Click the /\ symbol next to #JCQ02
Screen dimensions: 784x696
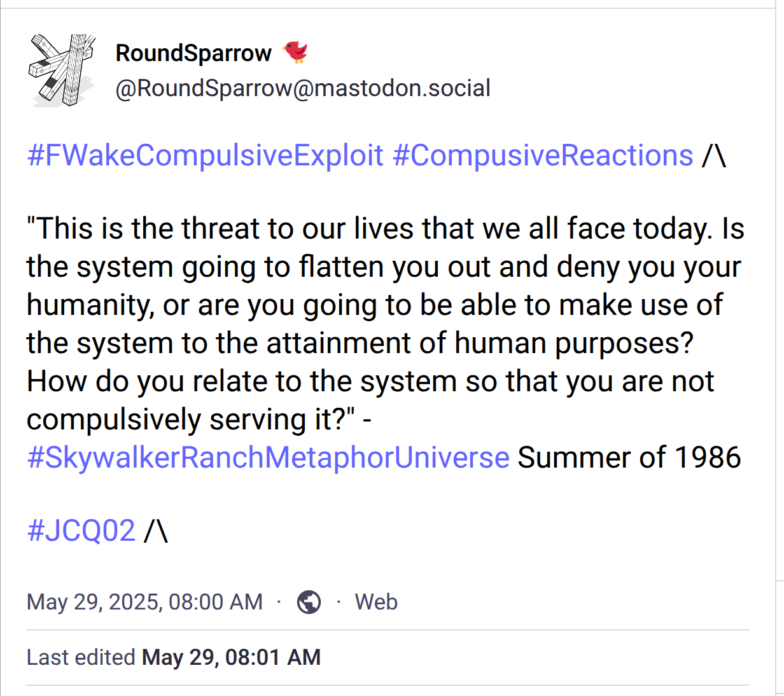coord(156,530)
